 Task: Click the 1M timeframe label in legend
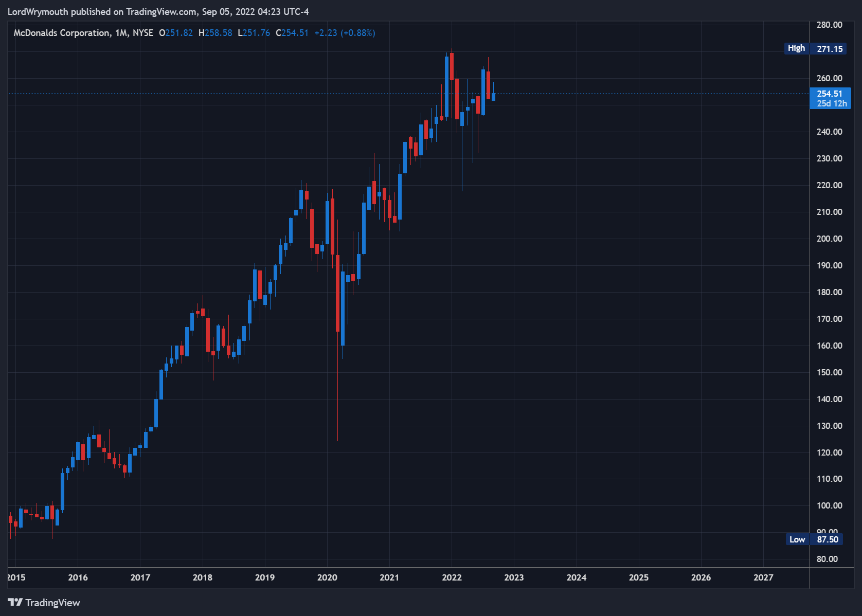(x=121, y=33)
